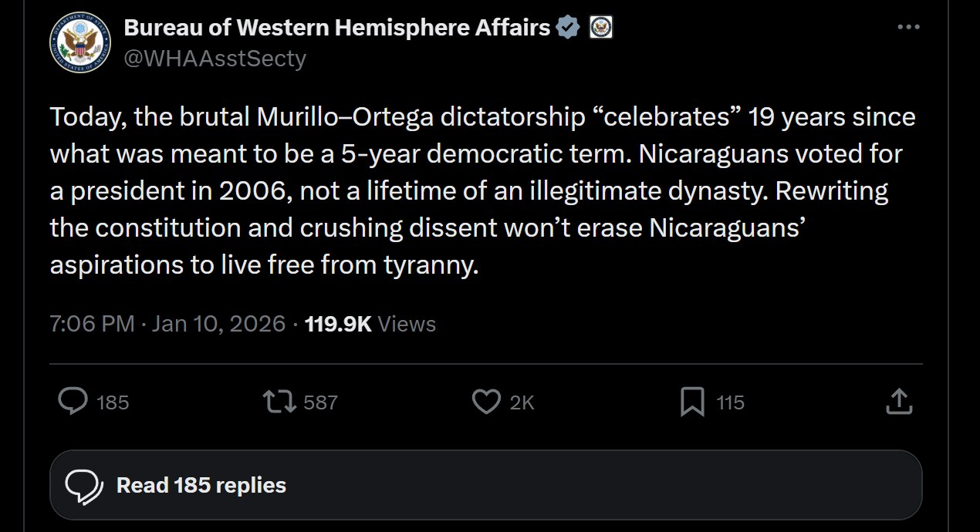The image size is (980, 532).
Task: Click the chat bubbles icon beside Read replies
Action: [84, 485]
